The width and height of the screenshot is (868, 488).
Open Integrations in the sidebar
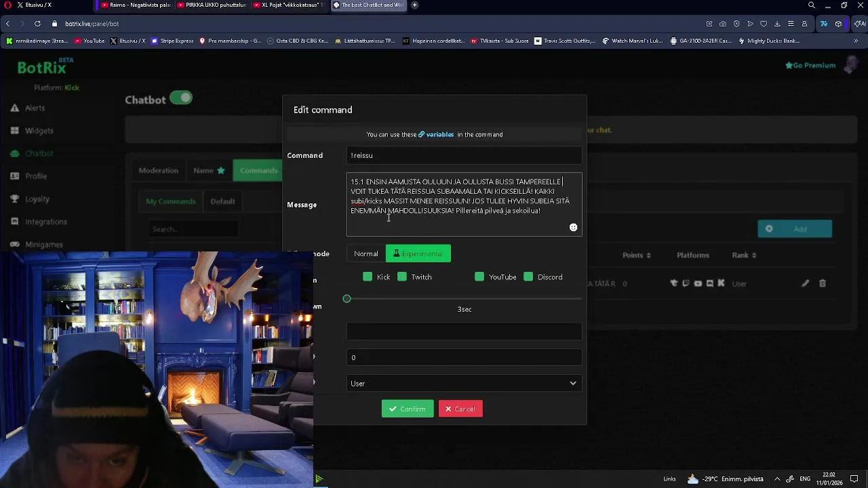point(39,222)
